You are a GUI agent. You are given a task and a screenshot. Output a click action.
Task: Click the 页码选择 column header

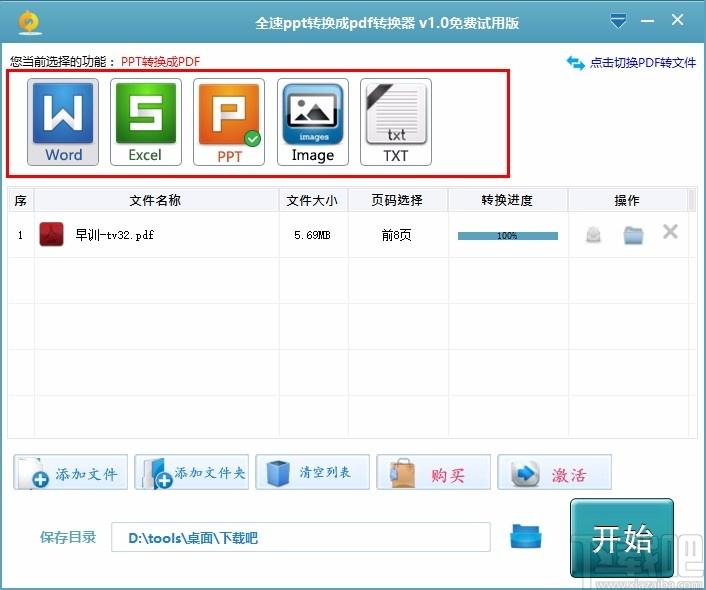click(398, 200)
